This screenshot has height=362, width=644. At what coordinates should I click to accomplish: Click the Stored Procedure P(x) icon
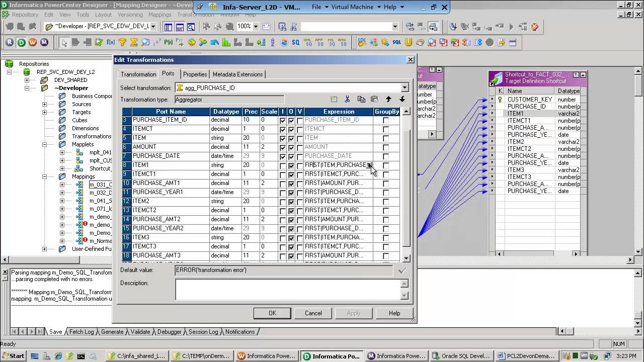[169, 42]
